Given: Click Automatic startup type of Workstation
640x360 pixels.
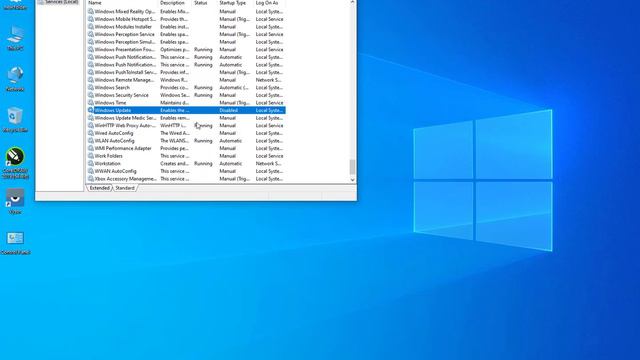Looking at the screenshot, I should tap(231, 164).
